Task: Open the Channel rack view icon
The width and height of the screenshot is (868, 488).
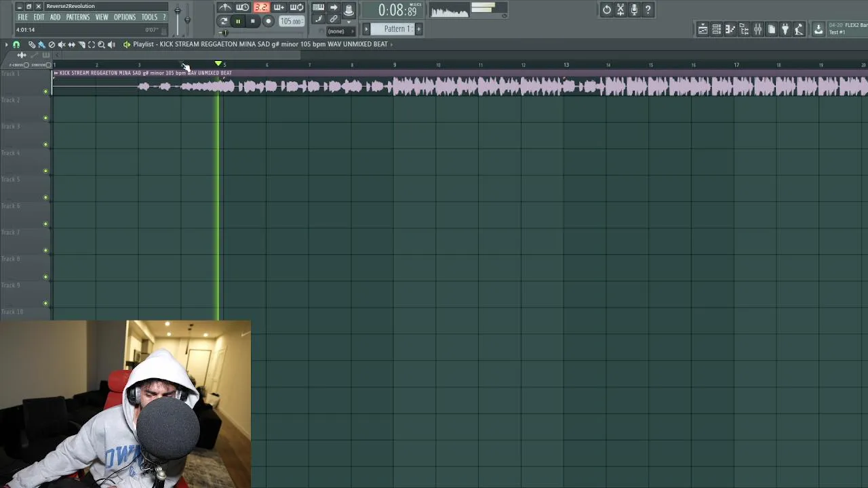Action: [717, 29]
